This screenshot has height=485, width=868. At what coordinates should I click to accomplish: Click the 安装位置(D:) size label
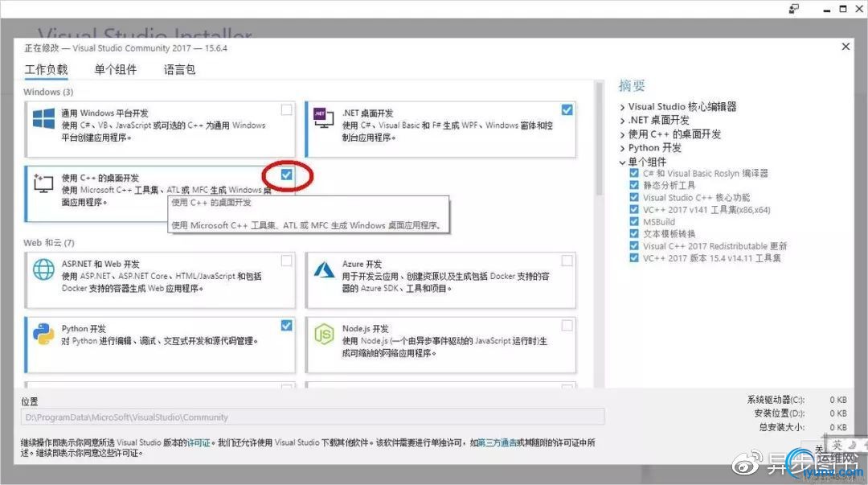tap(780, 413)
